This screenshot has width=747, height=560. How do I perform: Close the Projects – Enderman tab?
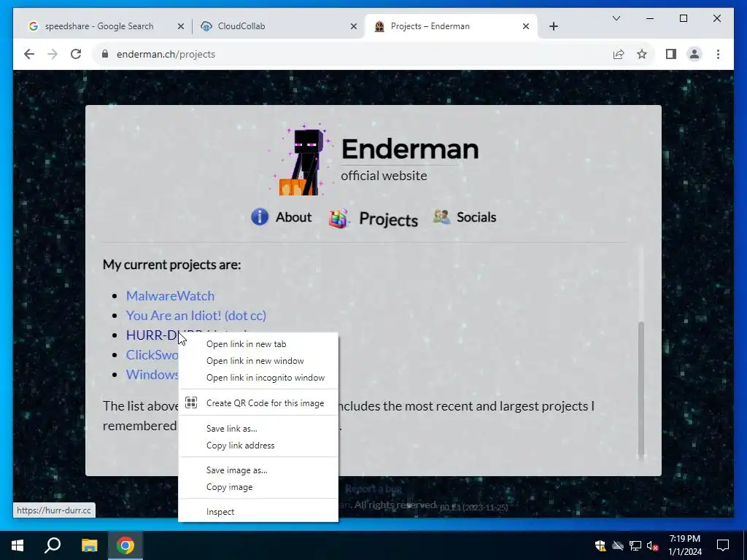(x=525, y=26)
